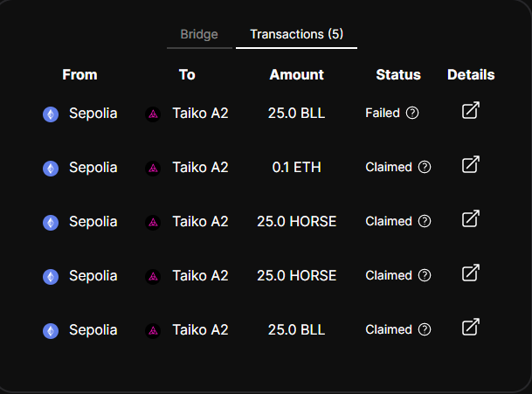Click Sepolia Ethereum icon in the last row
Viewport: 532px width, 394px height.
pyautogui.click(x=51, y=330)
